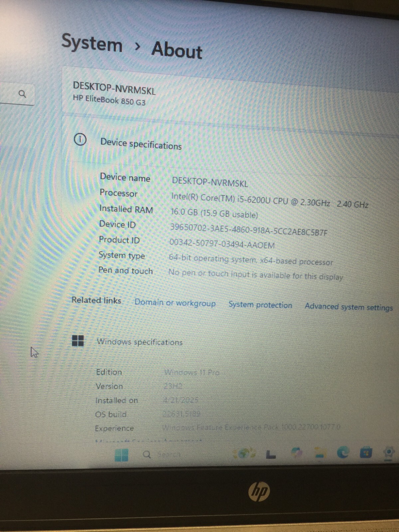The height and width of the screenshot is (532, 399).
Task: Select the System type value text
Action: pos(251,260)
